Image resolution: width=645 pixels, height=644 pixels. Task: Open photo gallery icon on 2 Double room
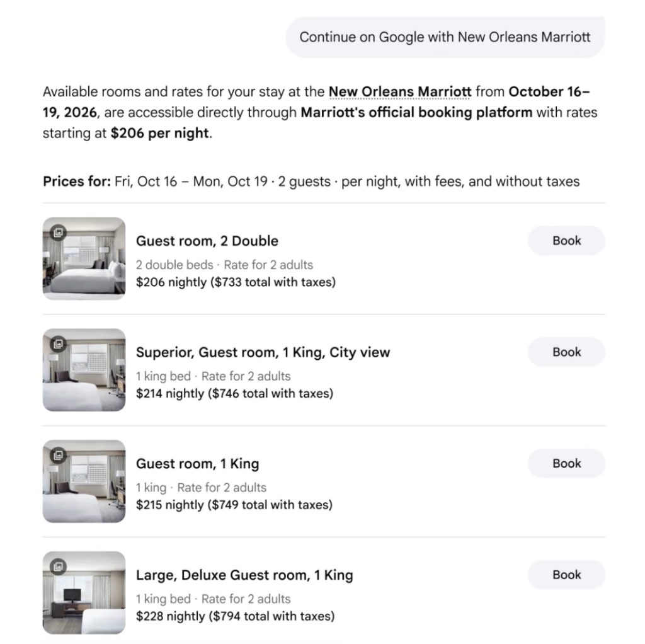pos(59,233)
